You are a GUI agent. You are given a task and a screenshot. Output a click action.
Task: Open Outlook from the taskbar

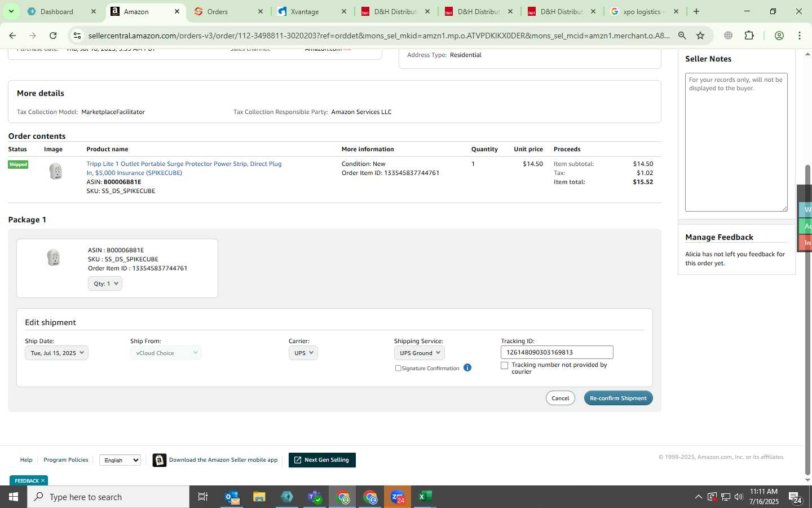[x=232, y=497]
